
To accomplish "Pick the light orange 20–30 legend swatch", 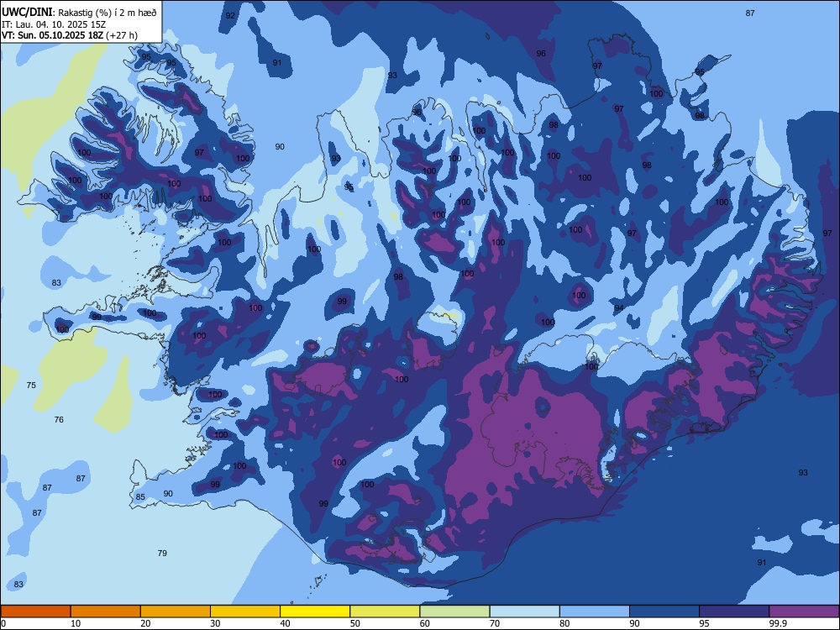I will coord(176,612).
